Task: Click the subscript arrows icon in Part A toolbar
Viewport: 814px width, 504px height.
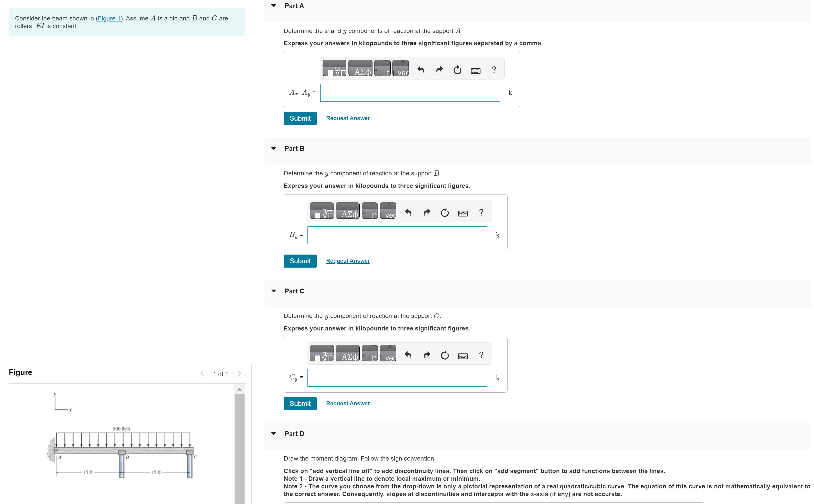Action: pyautogui.click(x=382, y=69)
